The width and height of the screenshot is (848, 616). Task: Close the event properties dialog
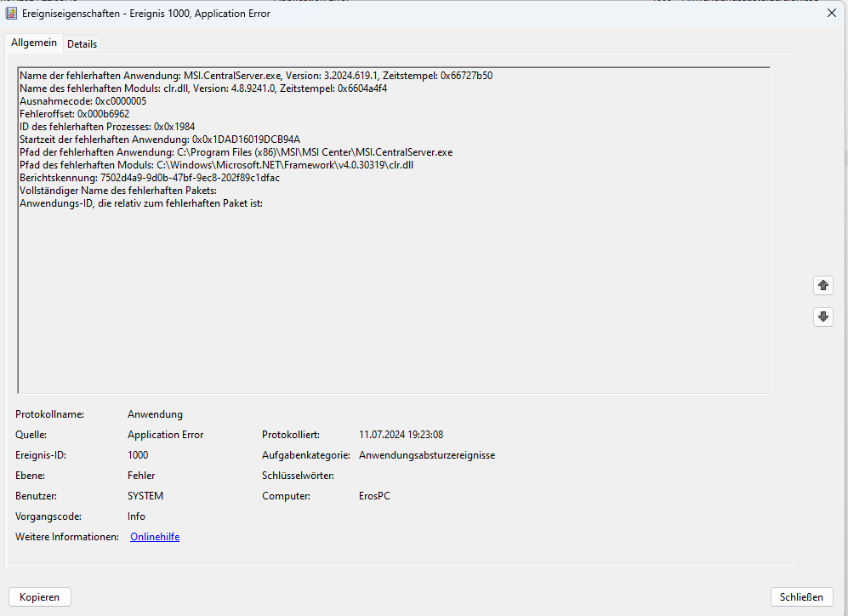click(x=831, y=13)
